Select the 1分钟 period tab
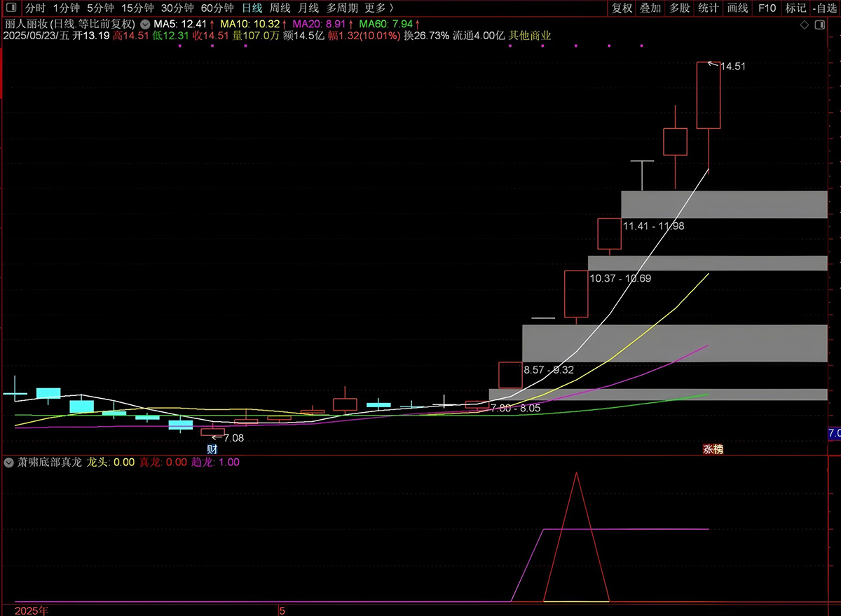 pos(67,8)
